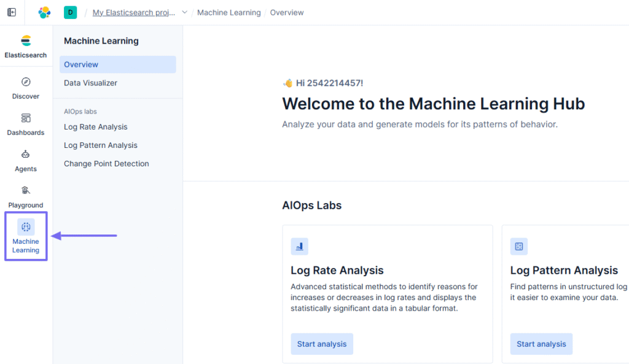Open the navigation grid icon top left

pos(10,12)
